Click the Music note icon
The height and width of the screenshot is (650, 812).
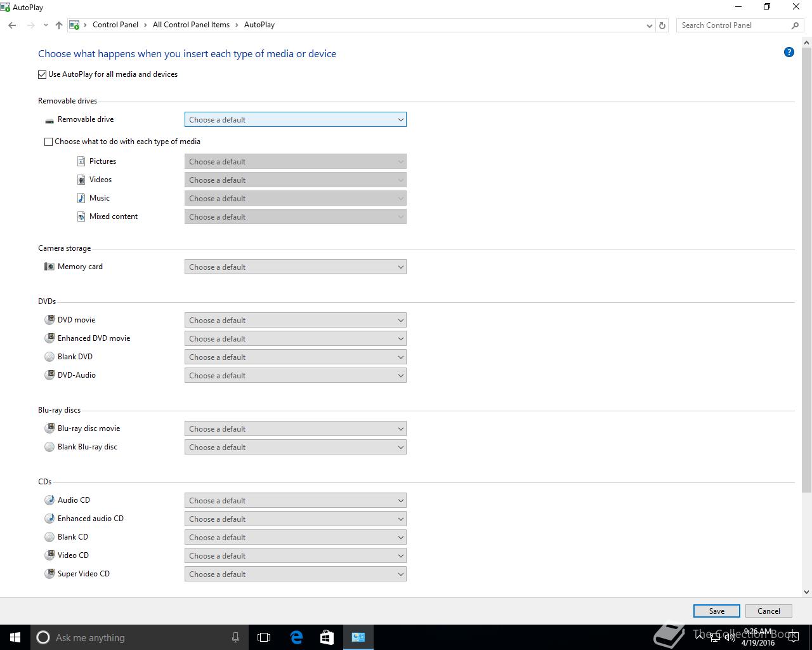tap(81, 198)
